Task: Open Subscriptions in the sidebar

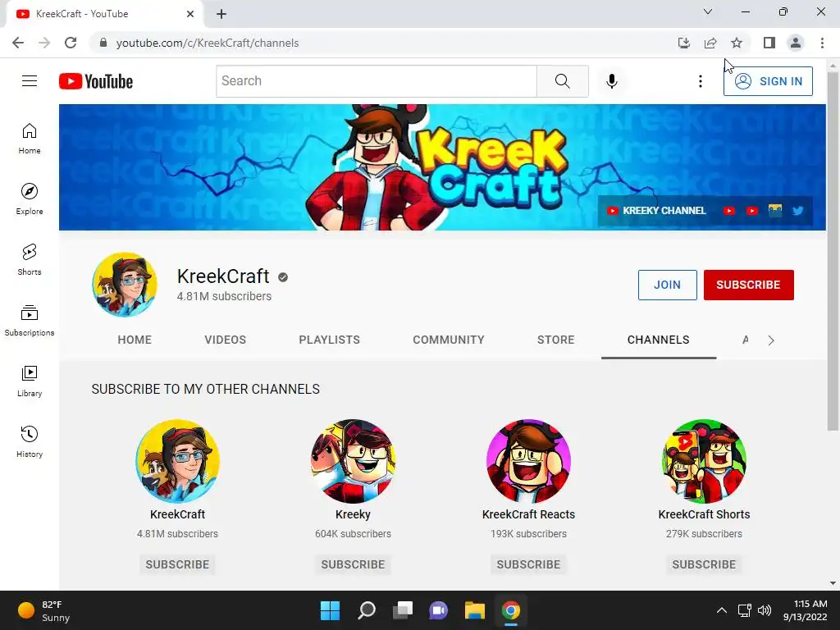Action: pyautogui.click(x=30, y=320)
